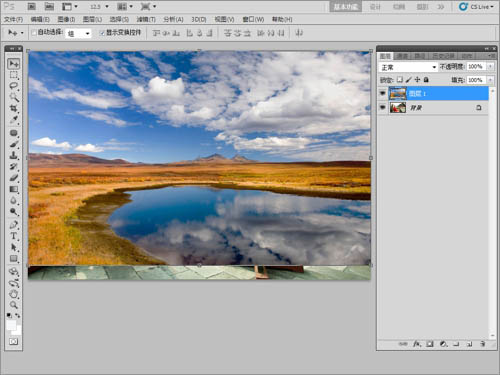Select the History Brush tool
Image resolution: width=500 pixels, height=375 pixels.
tap(14, 167)
